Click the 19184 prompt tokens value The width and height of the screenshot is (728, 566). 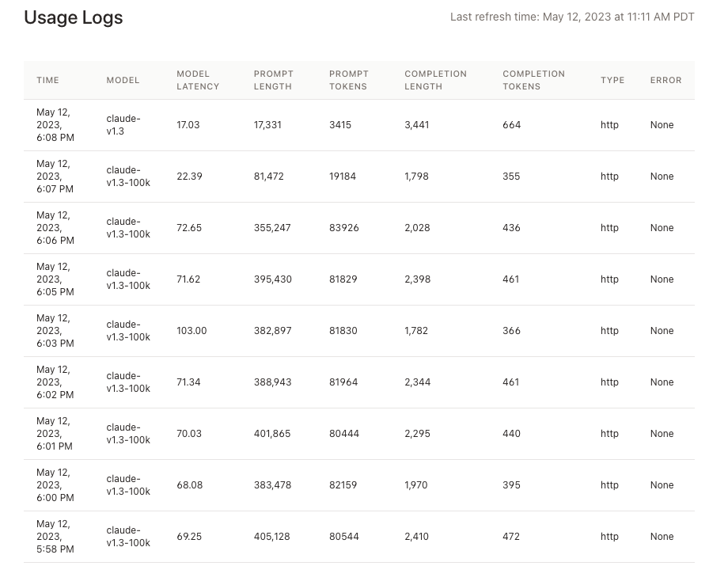343,177
